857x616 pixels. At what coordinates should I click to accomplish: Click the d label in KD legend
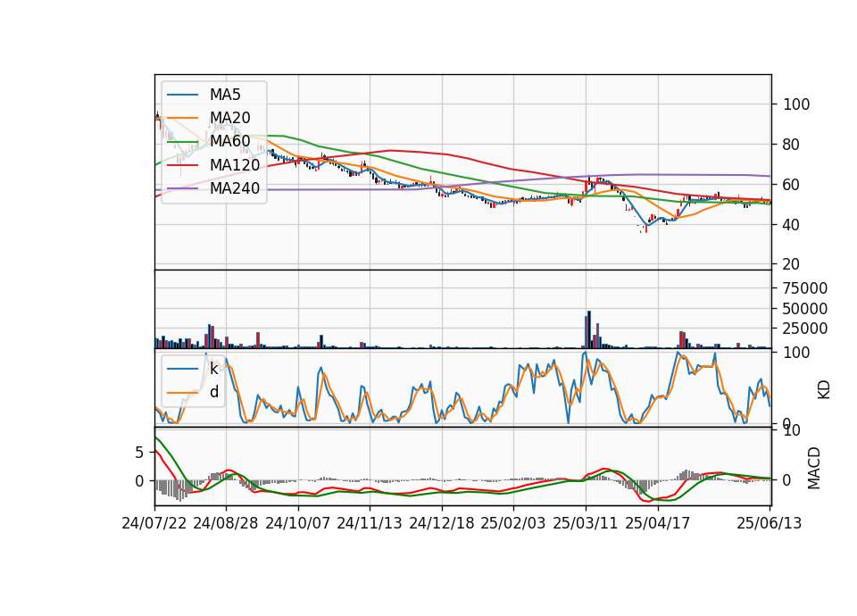click(x=214, y=392)
